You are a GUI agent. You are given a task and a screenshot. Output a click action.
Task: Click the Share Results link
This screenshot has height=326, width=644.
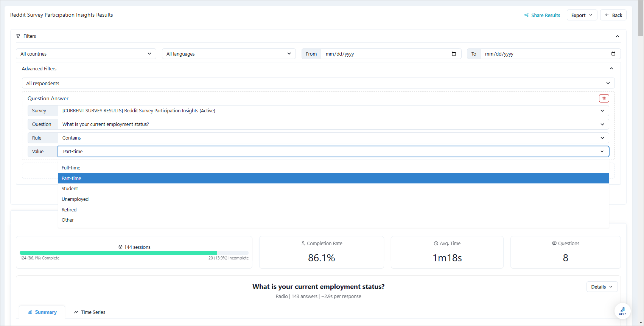[542, 15]
